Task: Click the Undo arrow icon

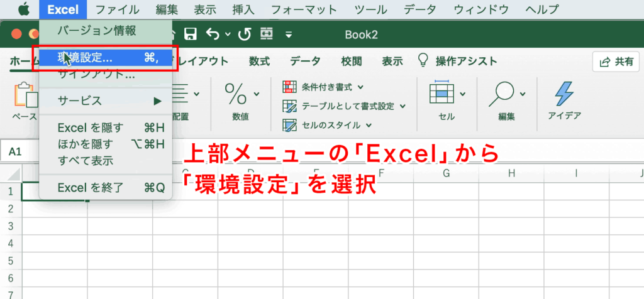Action: [x=214, y=35]
